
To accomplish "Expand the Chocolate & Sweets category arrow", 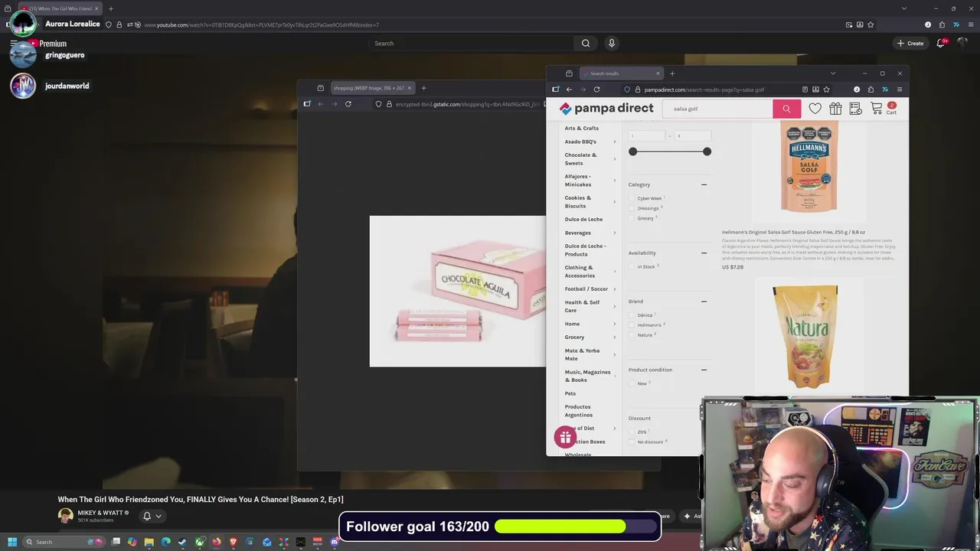I will click(x=614, y=159).
